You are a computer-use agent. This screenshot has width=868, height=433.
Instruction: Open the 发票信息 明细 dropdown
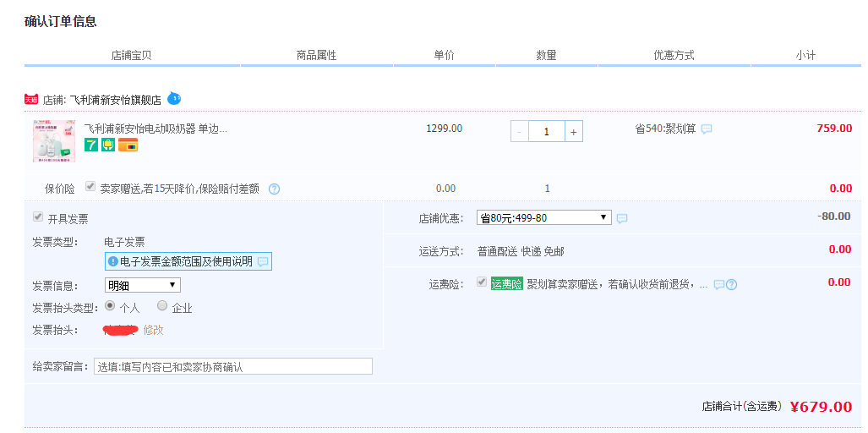[x=142, y=285]
